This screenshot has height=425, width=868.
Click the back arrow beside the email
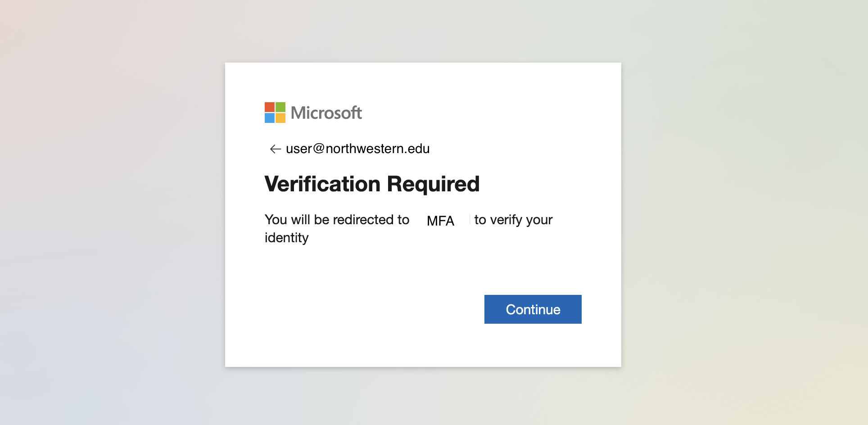275,149
